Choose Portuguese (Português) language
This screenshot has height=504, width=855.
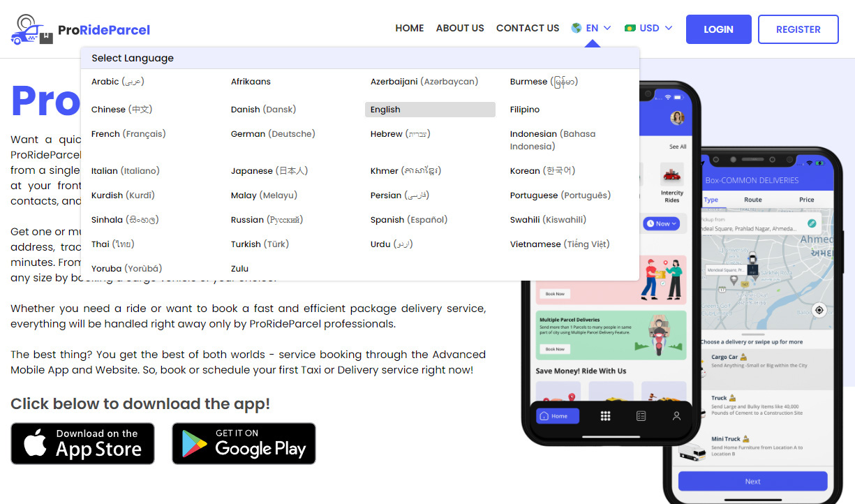click(560, 195)
